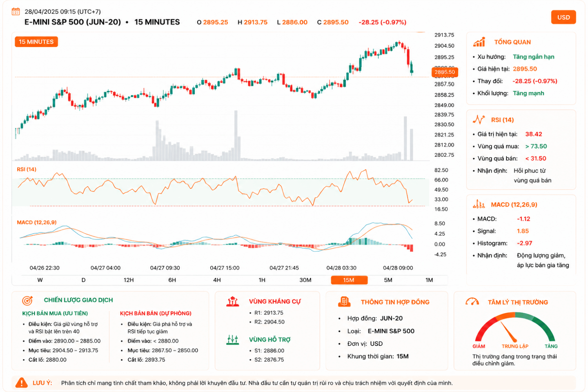The image size is (588, 392).
Task: Click the calendar icon beside the date
Action: pyautogui.click(x=16, y=11)
